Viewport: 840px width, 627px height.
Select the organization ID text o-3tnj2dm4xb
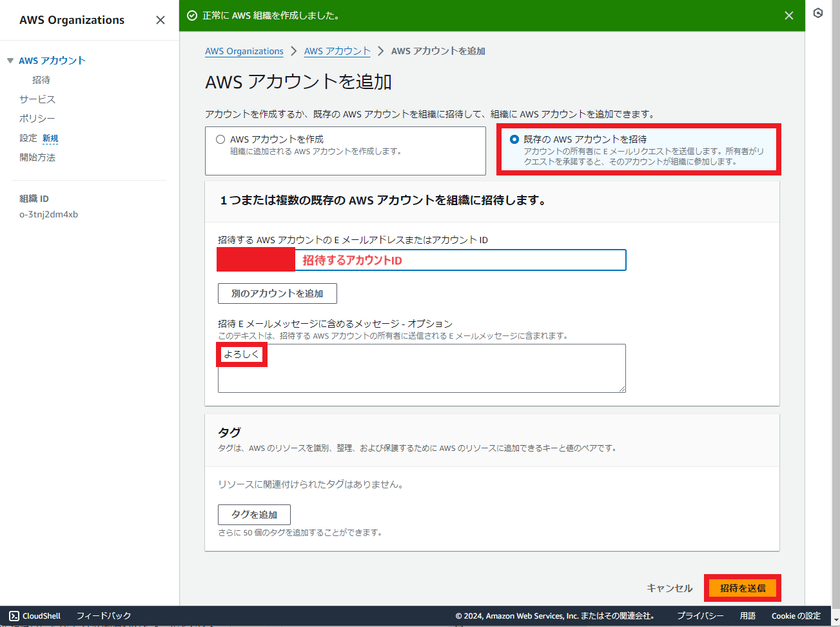49,215
